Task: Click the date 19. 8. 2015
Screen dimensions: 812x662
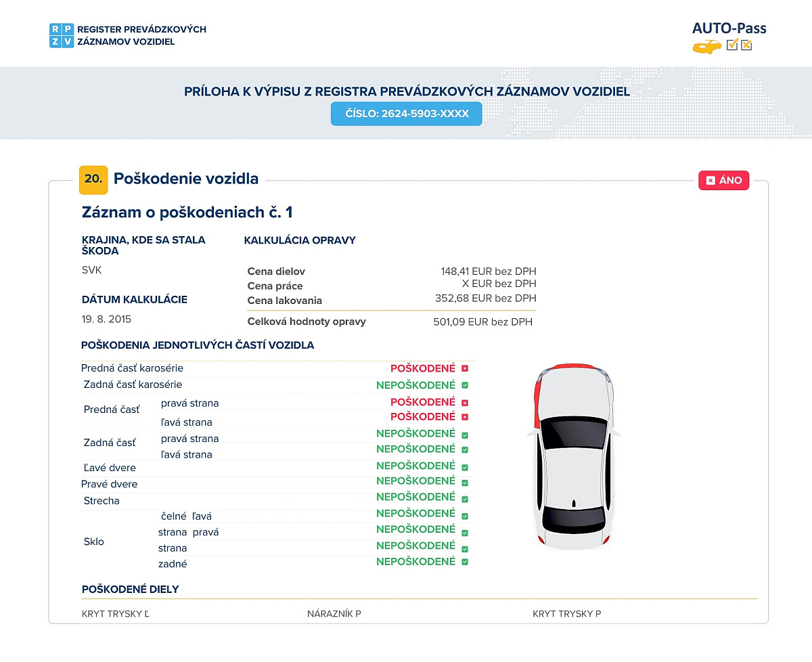Action: (x=106, y=319)
